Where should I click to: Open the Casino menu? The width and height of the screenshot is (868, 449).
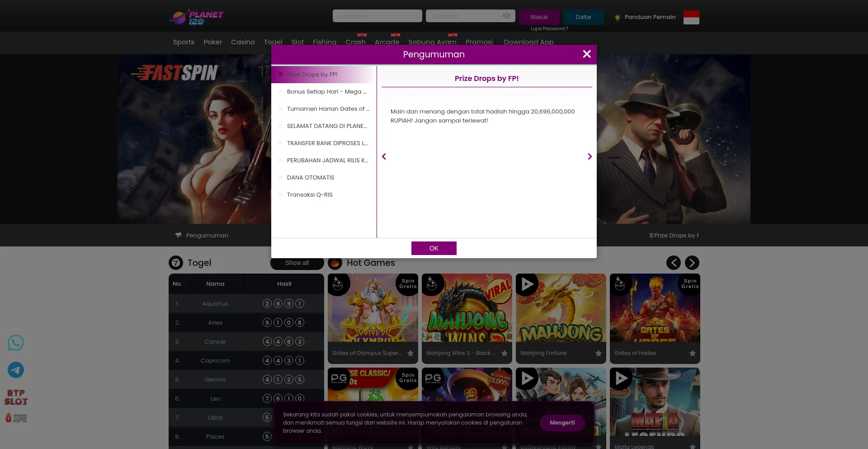point(243,42)
